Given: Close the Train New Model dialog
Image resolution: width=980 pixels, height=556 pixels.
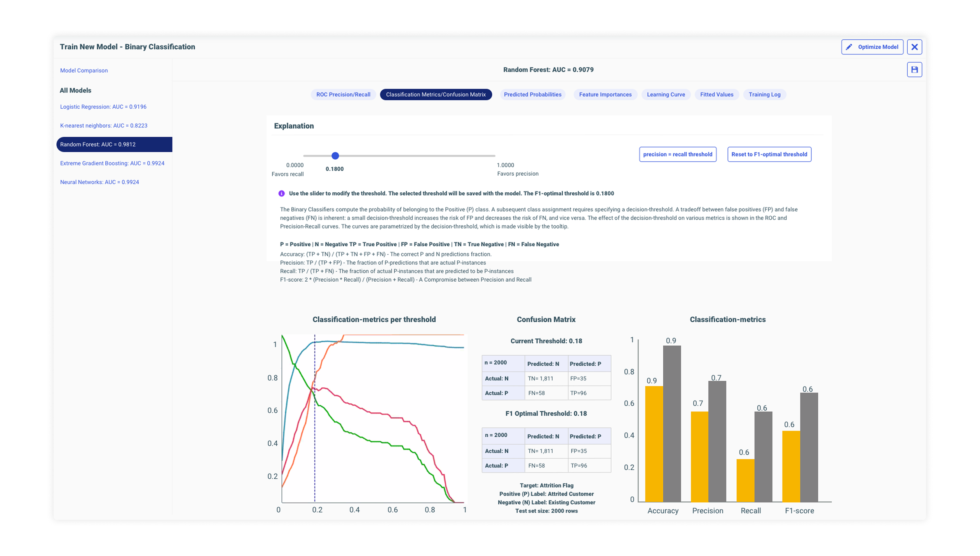Looking at the screenshot, I should (915, 47).
